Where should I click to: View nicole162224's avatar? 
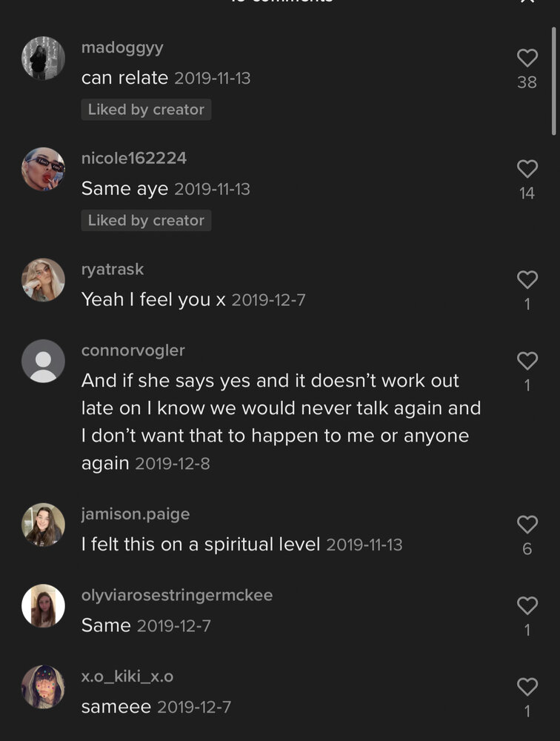point(43,169)
